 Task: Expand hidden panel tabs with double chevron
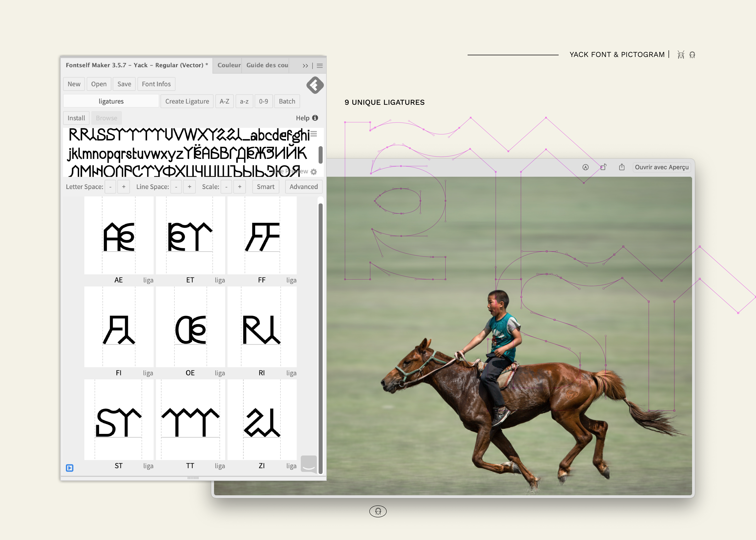305,66
